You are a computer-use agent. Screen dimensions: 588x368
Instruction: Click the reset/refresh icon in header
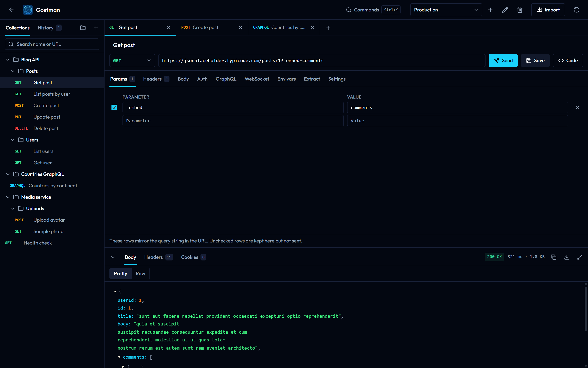[576, 10]
